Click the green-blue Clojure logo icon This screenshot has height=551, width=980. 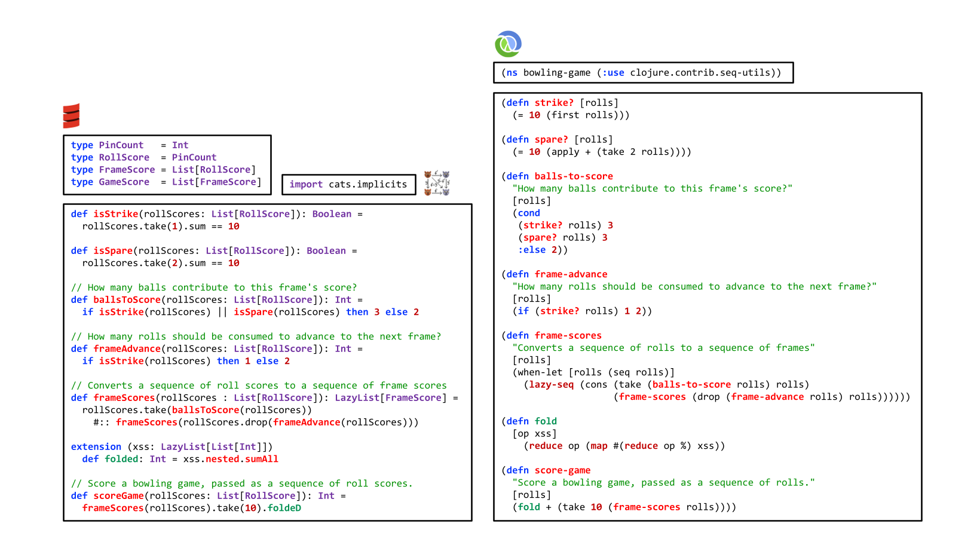click(508, 44)
